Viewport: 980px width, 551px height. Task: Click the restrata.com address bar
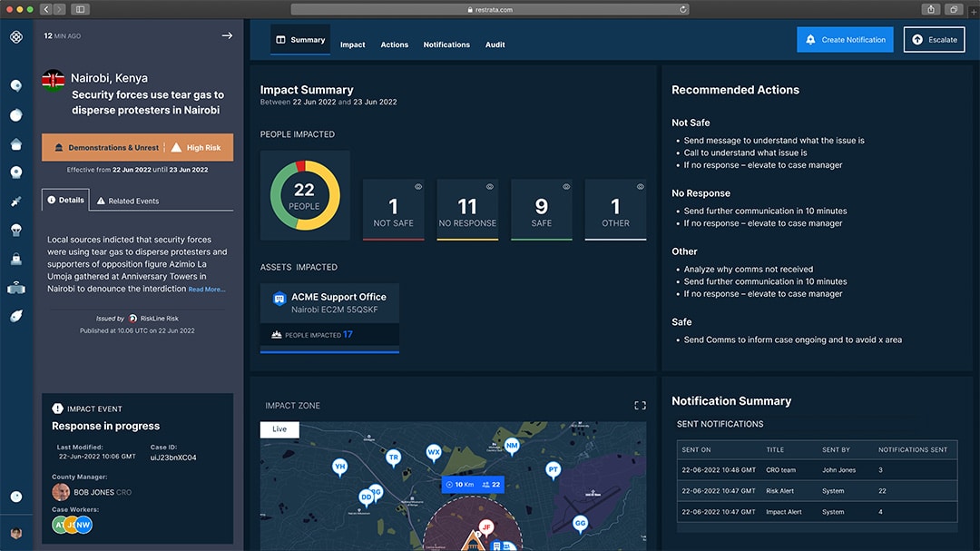coord(490,9)
